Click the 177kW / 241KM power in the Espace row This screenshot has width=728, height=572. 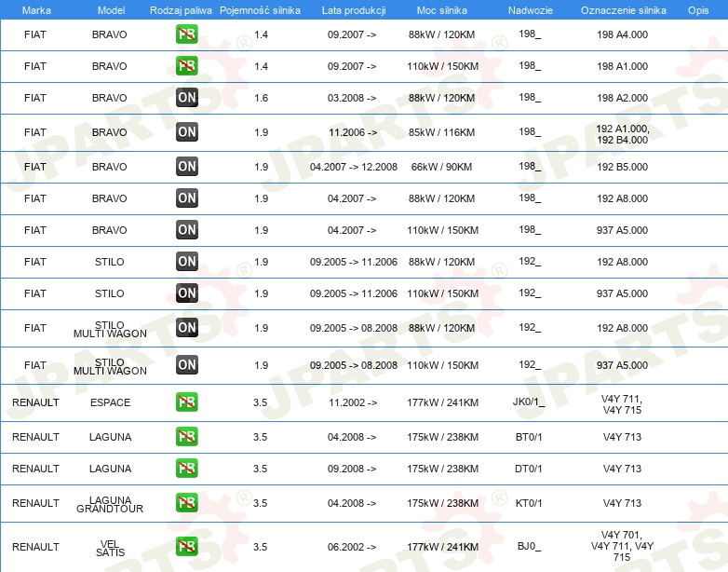tap(442, 402)
